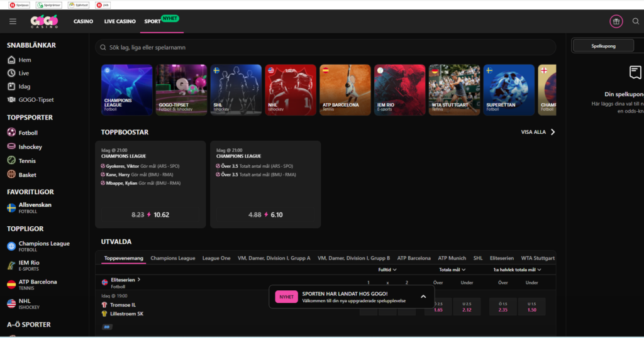
Task: Add the 10.62 boosted odds
Action: pyautogui.click(x=150, y=214)
